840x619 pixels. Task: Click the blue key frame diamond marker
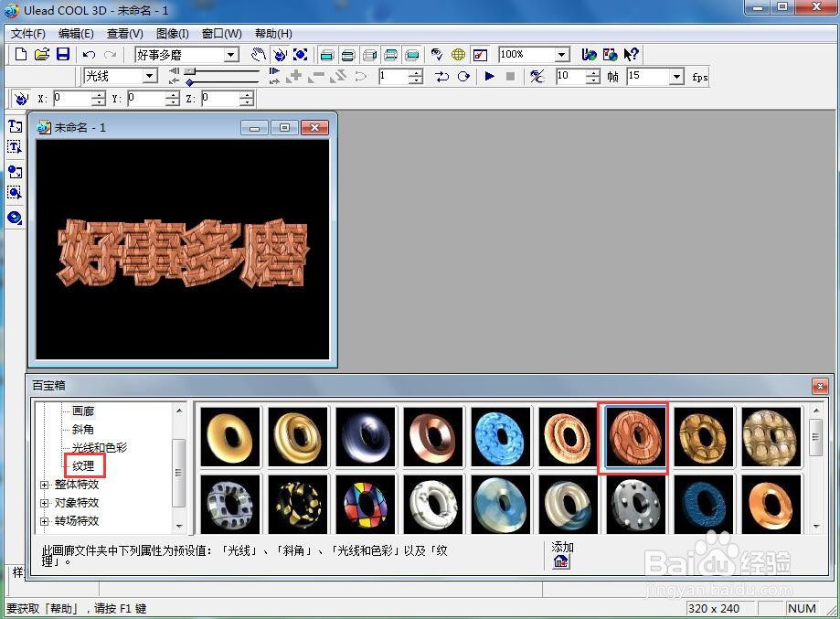click(x=189, y=82)
